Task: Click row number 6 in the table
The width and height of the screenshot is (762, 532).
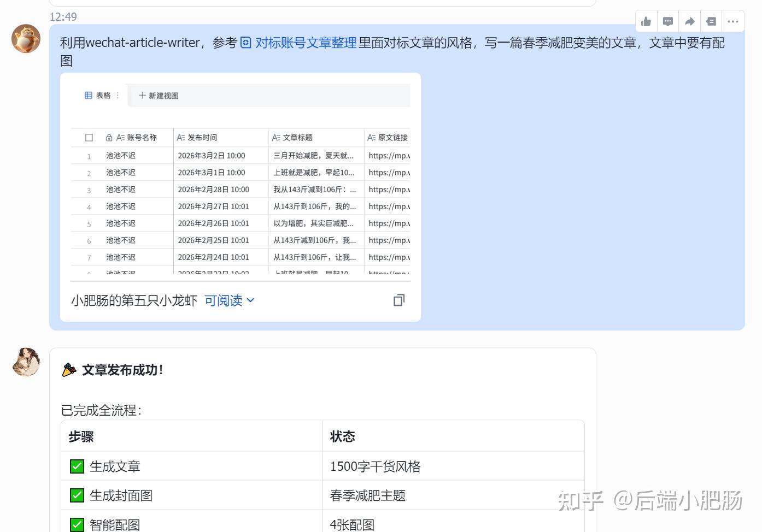Action: (x=89, y=241)
